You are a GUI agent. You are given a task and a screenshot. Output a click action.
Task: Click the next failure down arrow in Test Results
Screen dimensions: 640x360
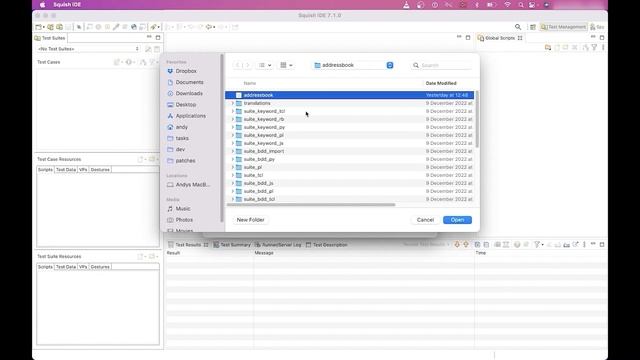click(x=457, y=244)
